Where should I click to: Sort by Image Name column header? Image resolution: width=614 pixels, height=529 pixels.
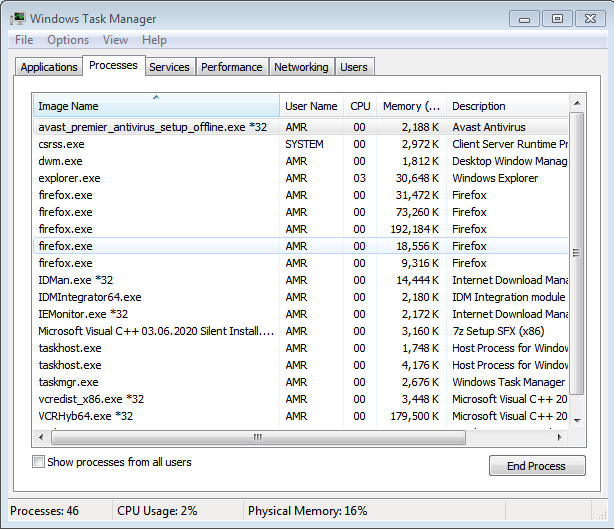(x=156, y=106)
